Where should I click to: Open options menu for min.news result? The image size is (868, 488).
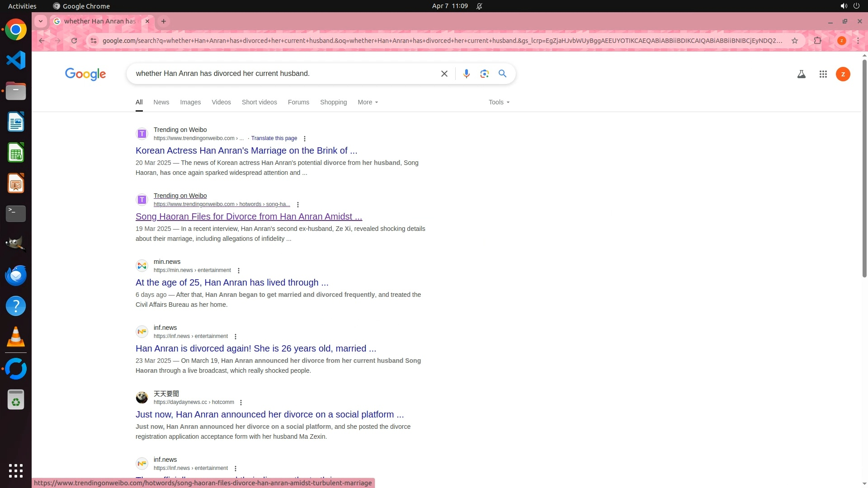[239, 271]
